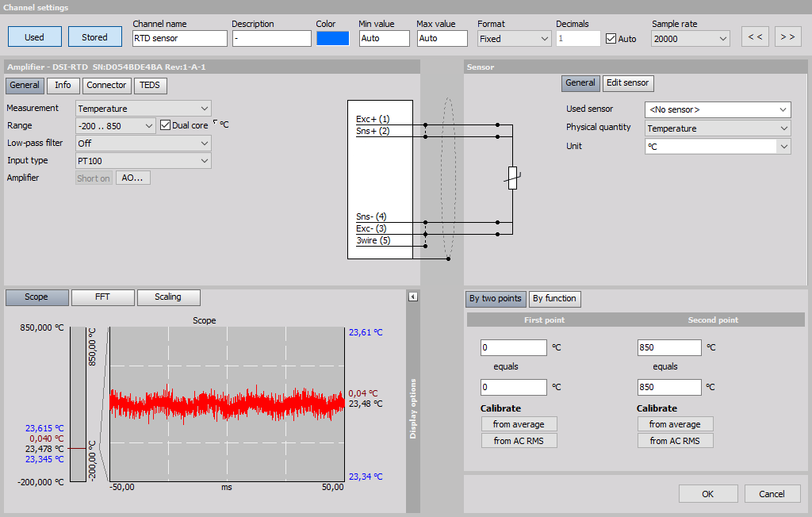Viewport: 812px width, 517px height.
Task: Open the Sample rate dropdown
Action: [x=691, y=38]
